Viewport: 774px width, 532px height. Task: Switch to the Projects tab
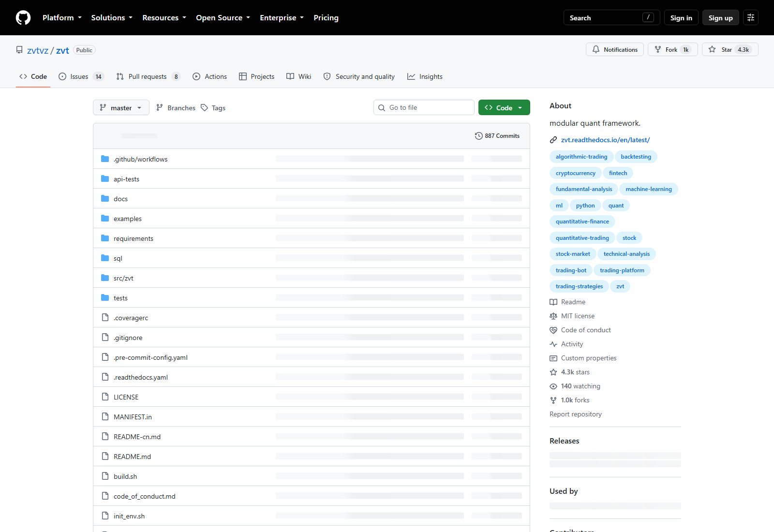tap(257, 76)
